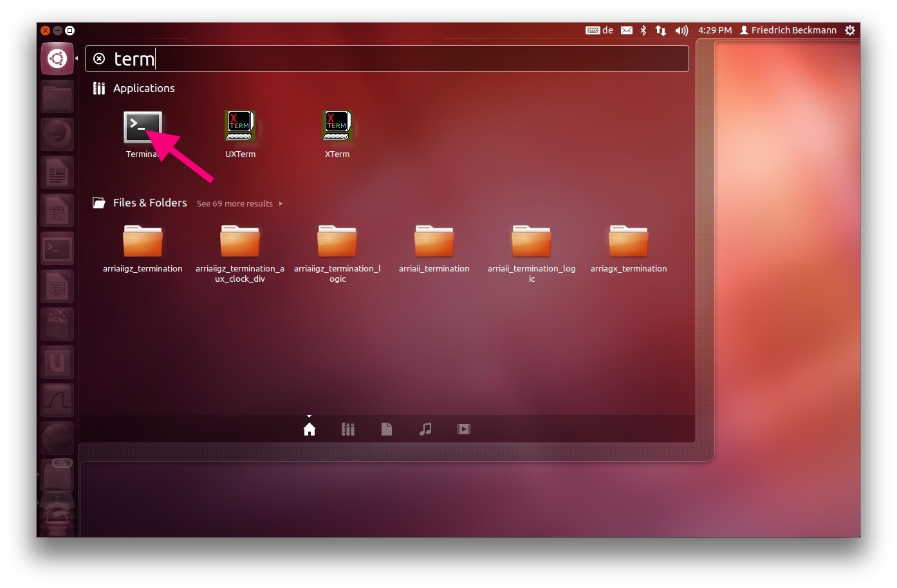Open the arriaii_termination folder
Screen dimensions: 897x588
pos(434,242)
